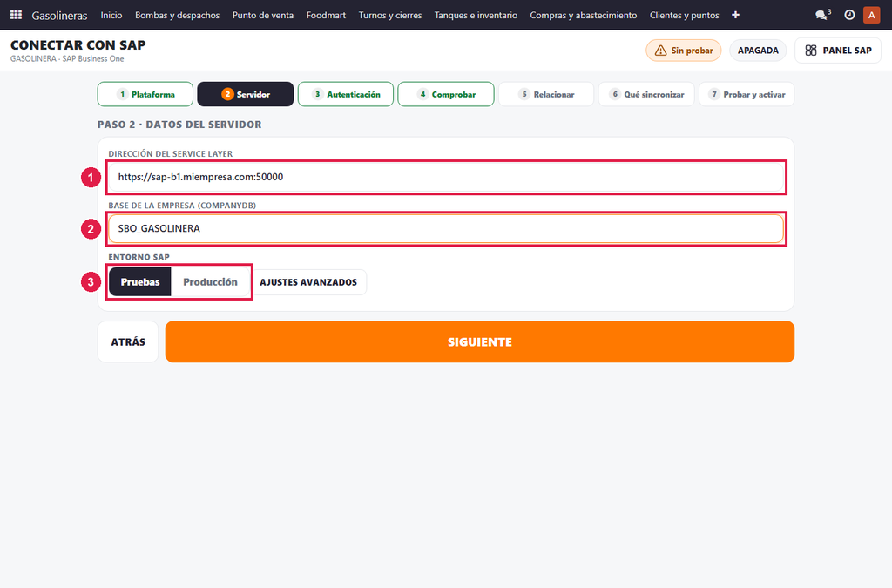Go to step 4 Comprobar
Viewport: 892px width, 588px height.
pos(445,94)
